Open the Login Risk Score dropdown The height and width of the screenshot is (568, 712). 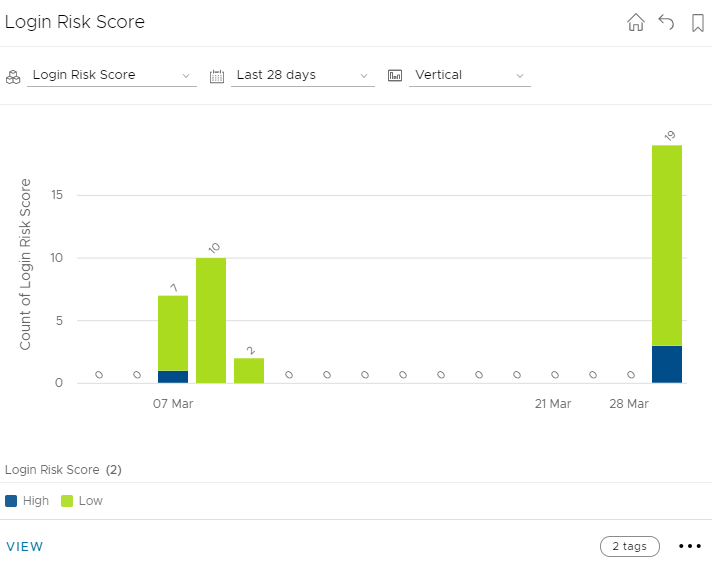[x=111, y=75]
